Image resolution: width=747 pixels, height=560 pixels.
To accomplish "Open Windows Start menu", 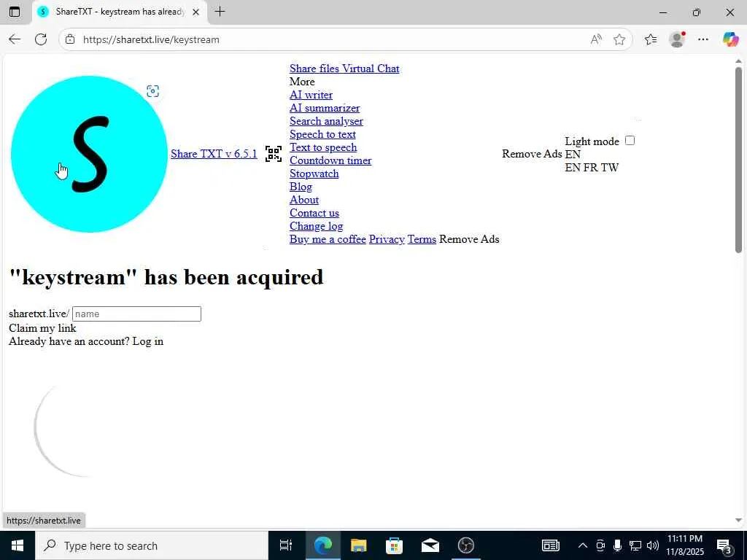I will click(18, 545).
